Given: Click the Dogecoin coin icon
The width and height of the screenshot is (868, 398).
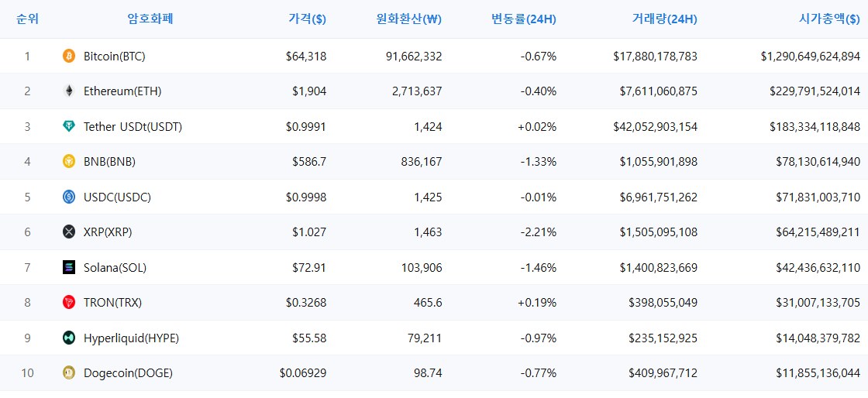Looking at the screenshot, I should point(69,373).
